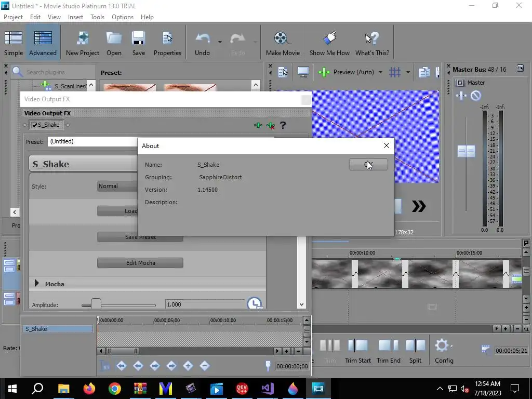
Task: Jump to the last keyframe
Action: pyautogui.click(x=171, y=366)
